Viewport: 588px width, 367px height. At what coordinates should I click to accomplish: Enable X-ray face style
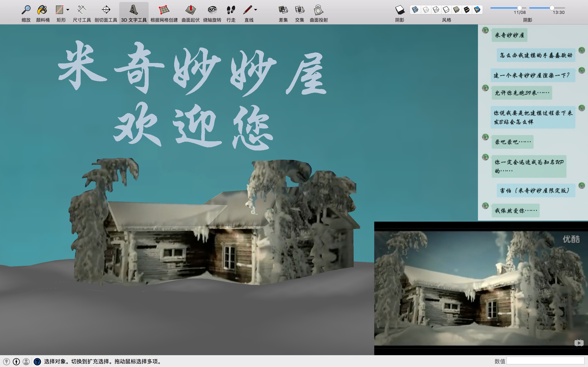point(415,10)
